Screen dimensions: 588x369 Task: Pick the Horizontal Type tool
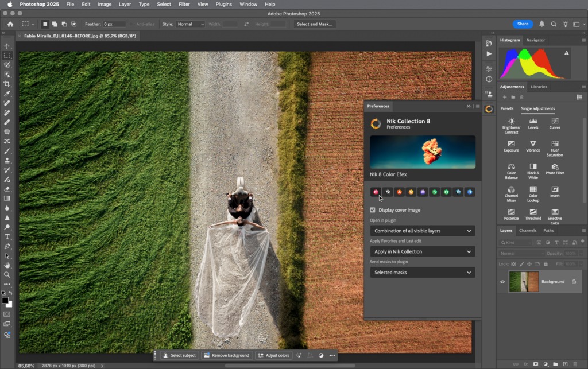tap(7, 236)
